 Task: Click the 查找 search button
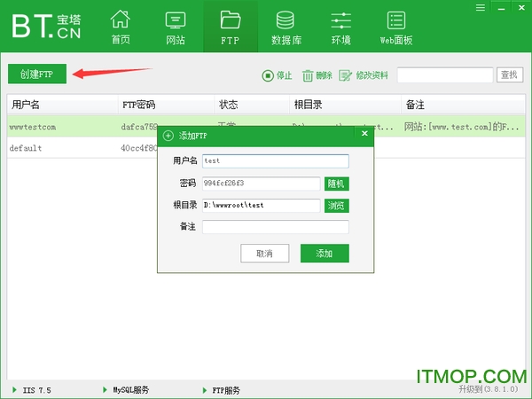(x=510, y=74)
